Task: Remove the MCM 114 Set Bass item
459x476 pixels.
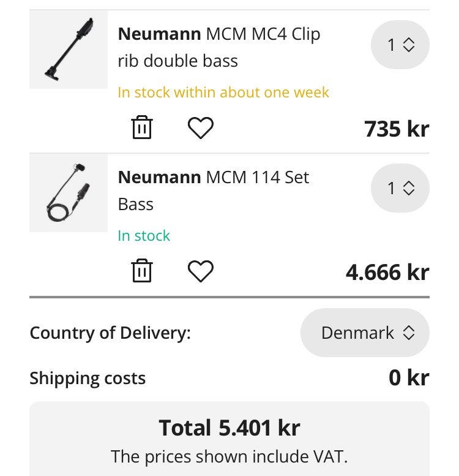Action: point(141,271)
